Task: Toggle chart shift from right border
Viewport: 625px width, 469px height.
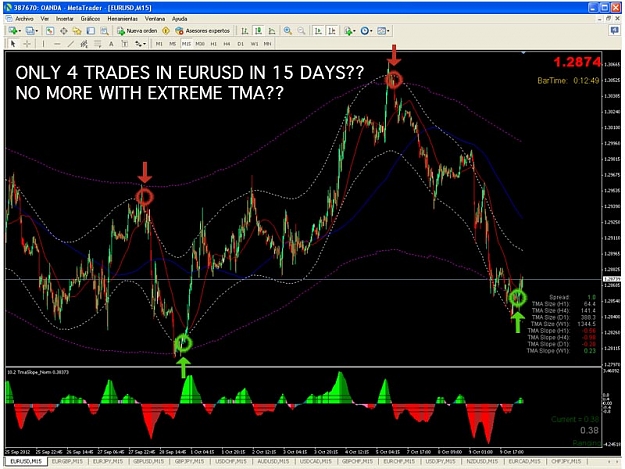Action: (332, 31)
